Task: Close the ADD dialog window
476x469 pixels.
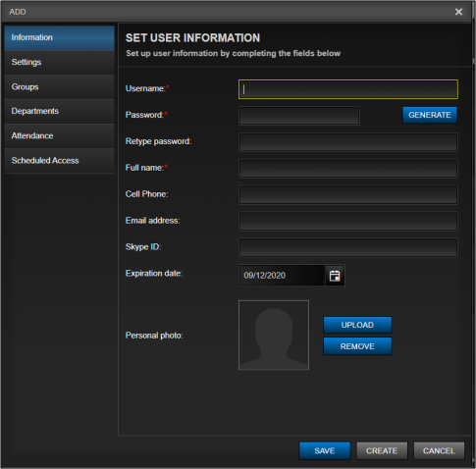Action: coord(458,12)
